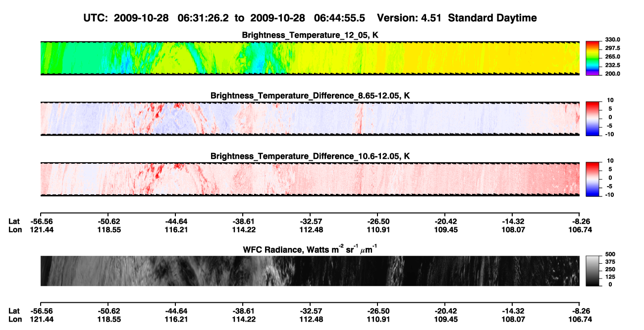Select the 'Version: 4.51 Standard Daytime' title portion

tap(457, 18)
